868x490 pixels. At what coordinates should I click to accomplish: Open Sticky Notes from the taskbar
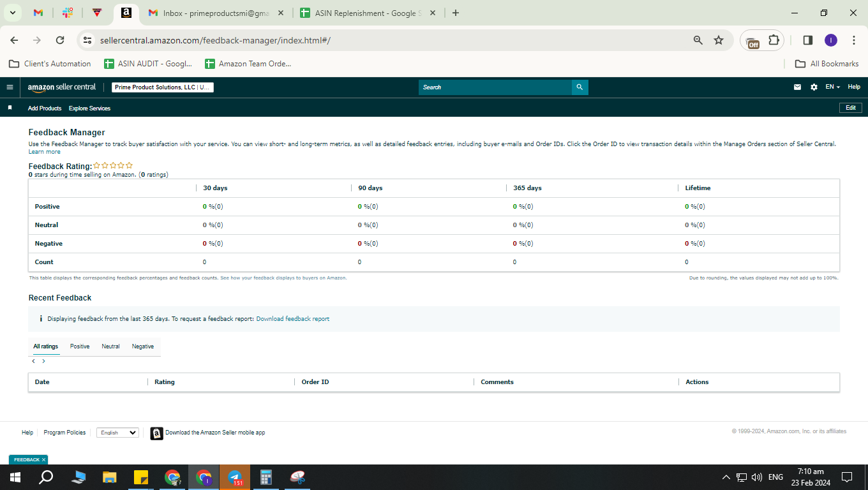click(x=141, y=477)
